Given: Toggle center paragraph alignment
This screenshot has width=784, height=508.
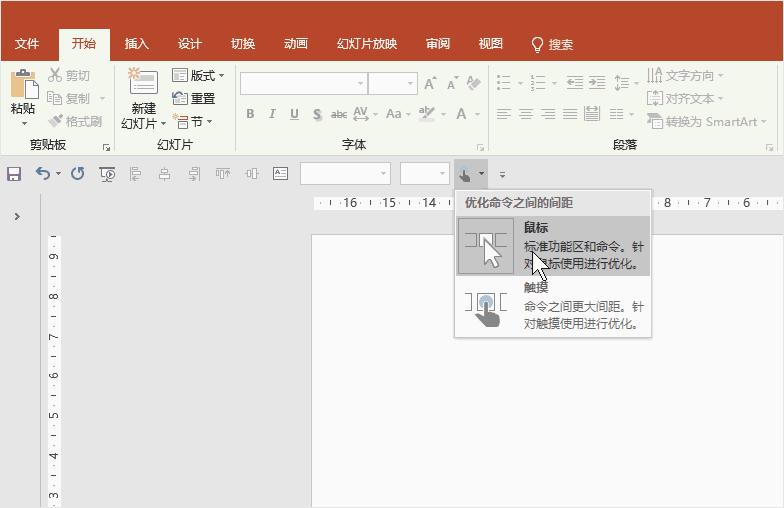Looking at the screenshot, I should click(526, 114).
